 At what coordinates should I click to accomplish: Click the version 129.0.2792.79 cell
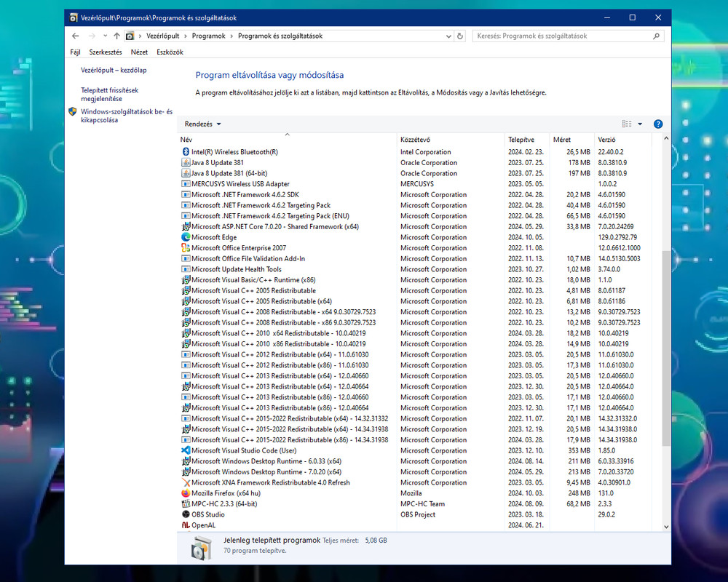pos(617,237)
